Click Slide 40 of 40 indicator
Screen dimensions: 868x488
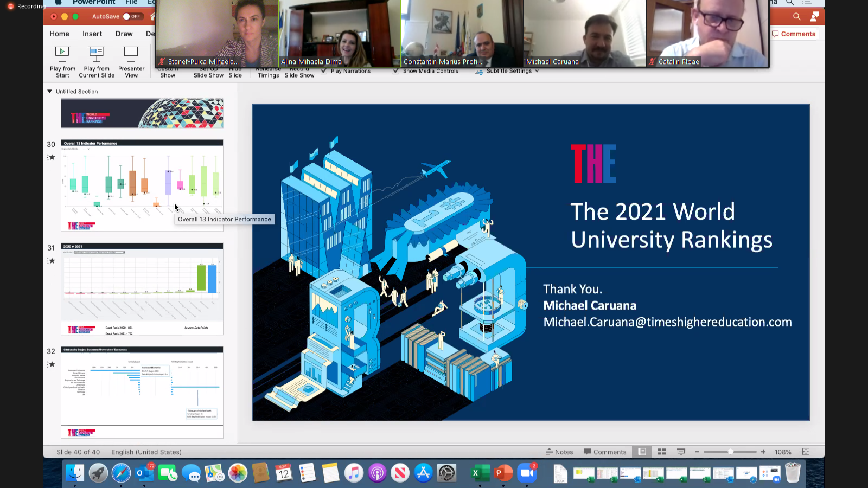pyautogui.click(x=78, y=452)
